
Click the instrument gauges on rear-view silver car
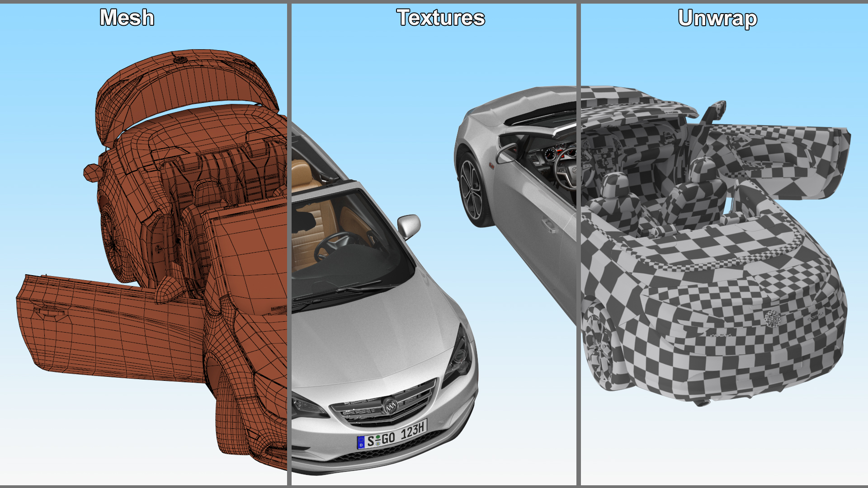[551, 154]
